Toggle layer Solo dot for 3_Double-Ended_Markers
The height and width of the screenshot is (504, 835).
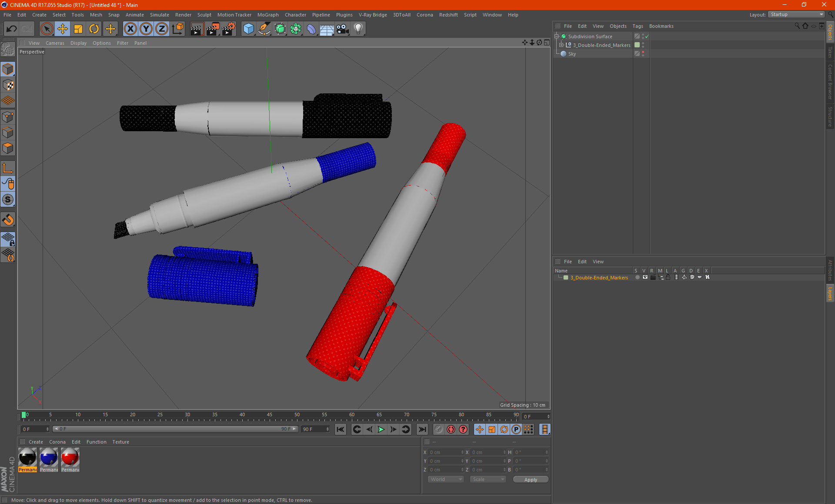click(637, 277)
